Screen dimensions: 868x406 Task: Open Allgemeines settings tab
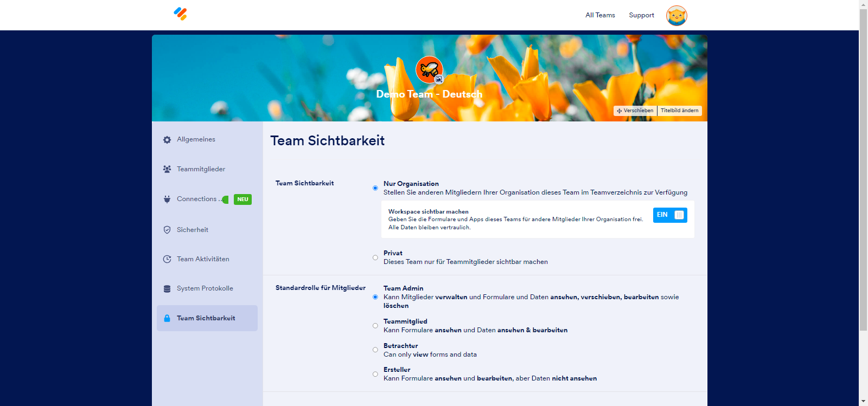click(207, 139)
